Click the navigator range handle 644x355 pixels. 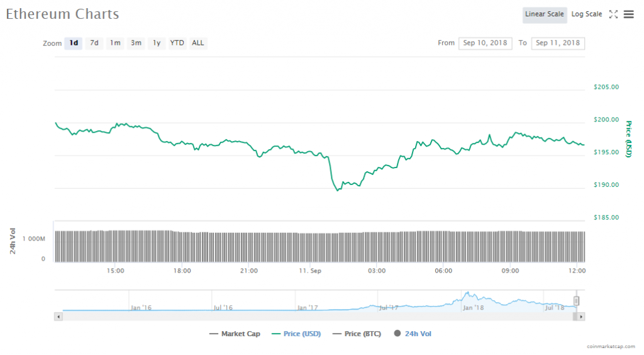point(576,301)
